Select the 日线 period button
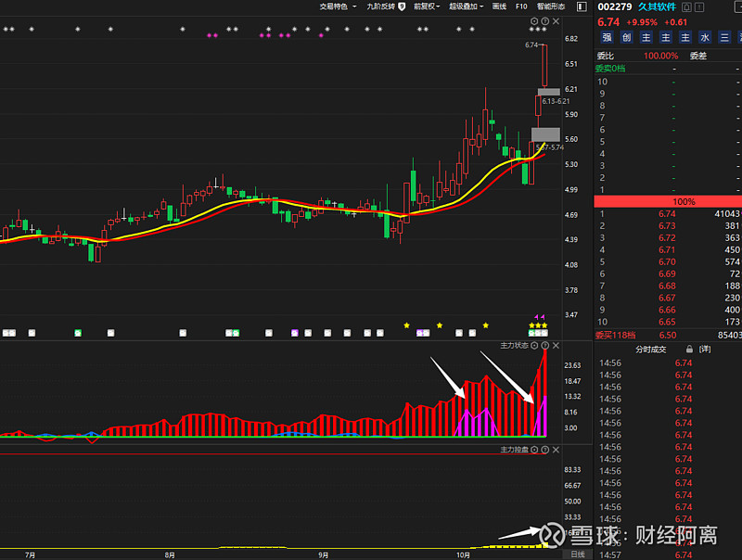This screenshot has height=560, width=742. 578,554
